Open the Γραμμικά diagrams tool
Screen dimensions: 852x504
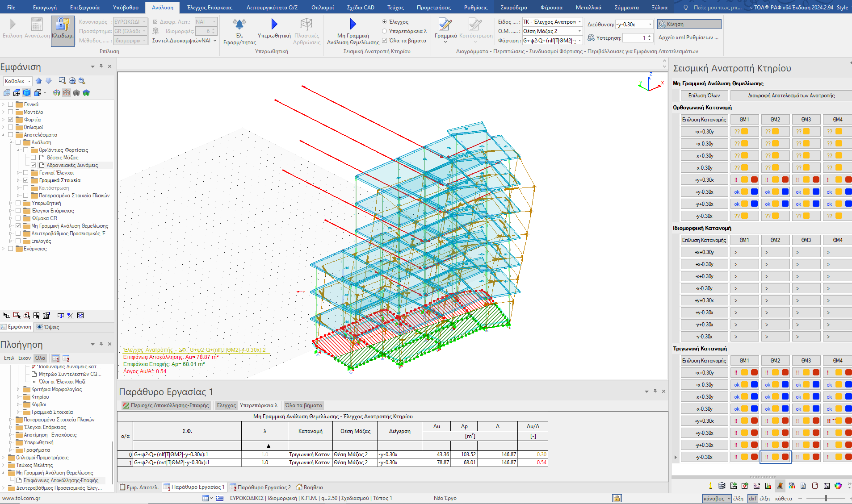click(445, 25)
